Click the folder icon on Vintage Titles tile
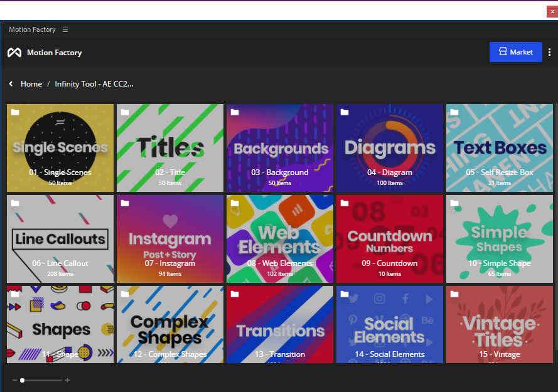The image size is (558, 392). 454,294
